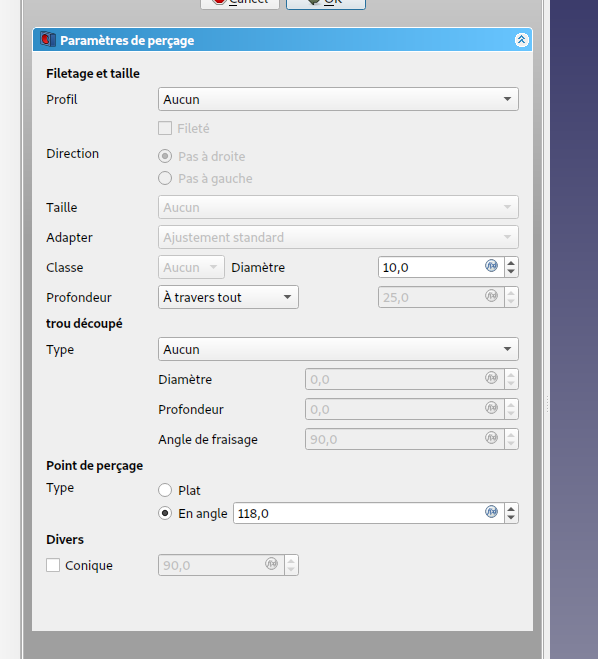
Task: Increase the Diamètre 10,0 value with stepper
Action: tap(511, 263)
